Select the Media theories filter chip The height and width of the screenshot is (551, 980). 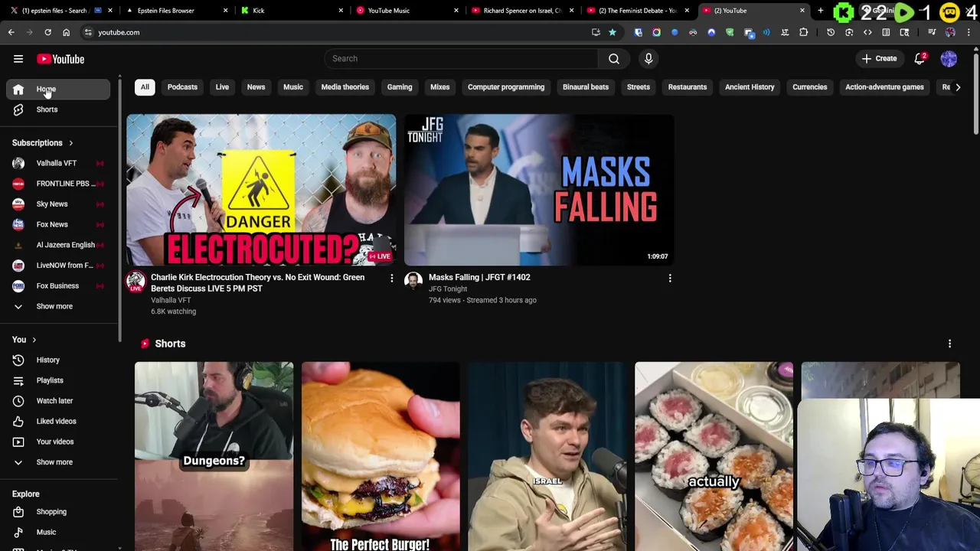345,86
